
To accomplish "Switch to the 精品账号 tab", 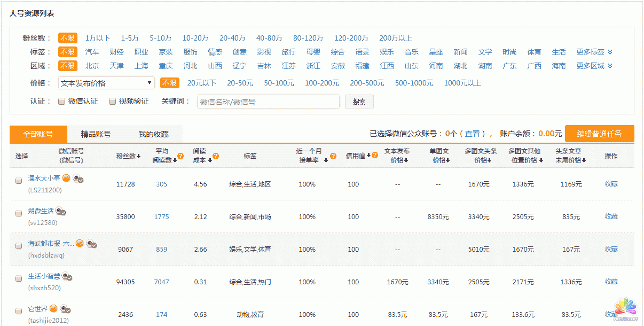I will [97, 134].
